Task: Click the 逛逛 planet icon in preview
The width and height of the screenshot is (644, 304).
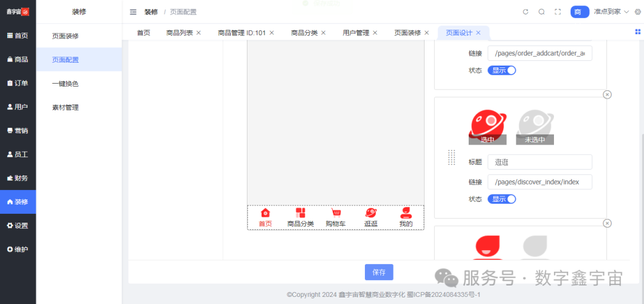Action: pos(371,213)
